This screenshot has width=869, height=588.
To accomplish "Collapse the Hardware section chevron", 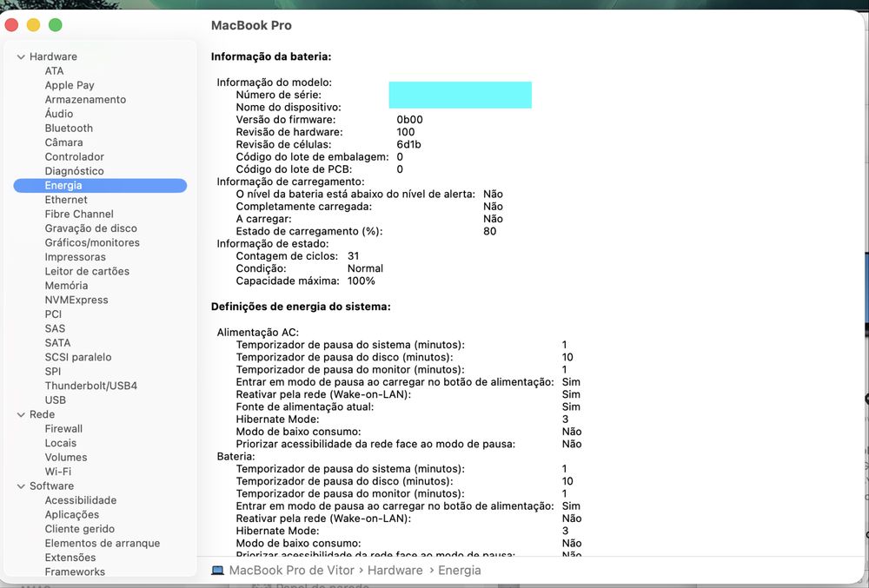I will (x=21, y=57).
